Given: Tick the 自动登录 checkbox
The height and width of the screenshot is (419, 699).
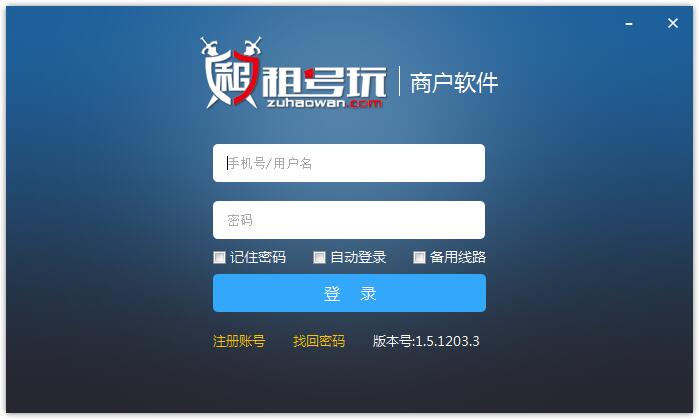Looking at the screenshot, I should pyautogui.click(x=319, y=257).
